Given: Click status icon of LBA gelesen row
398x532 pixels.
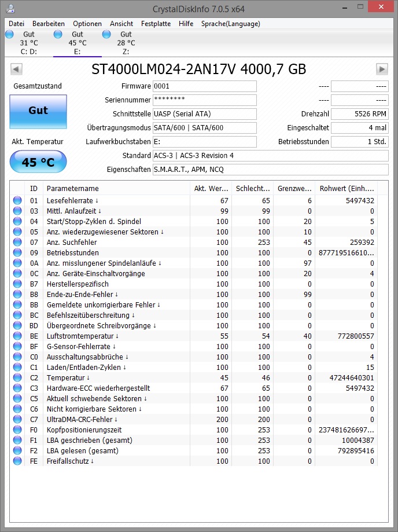Looking at the screenshot, I should click(17, 451).
